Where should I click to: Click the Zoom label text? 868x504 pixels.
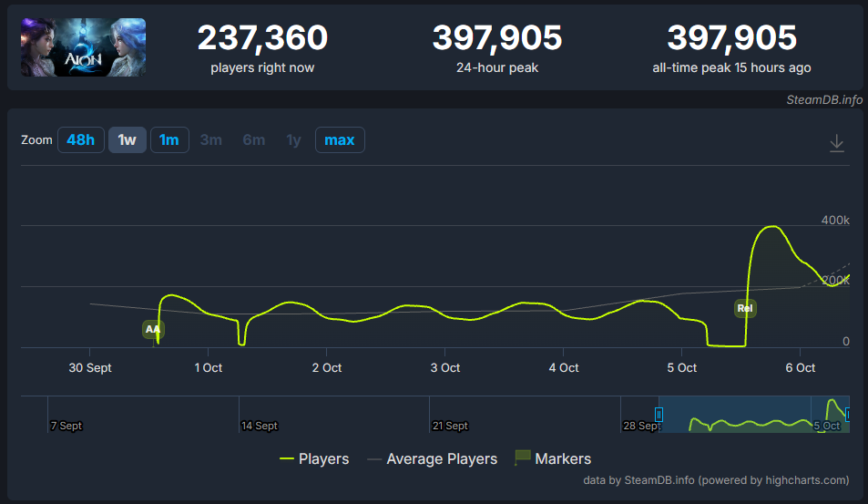pyautogui.click(x=36, y=140)
